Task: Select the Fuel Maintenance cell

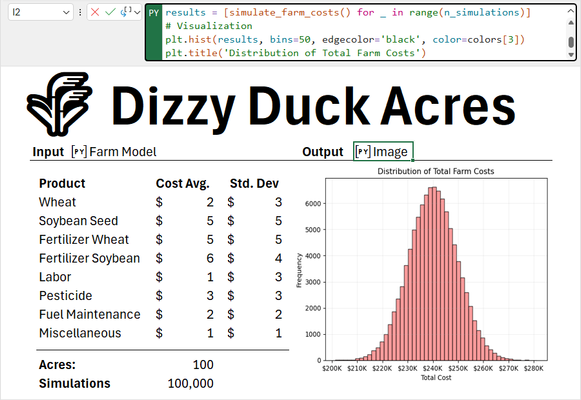Action: [90, 314]
